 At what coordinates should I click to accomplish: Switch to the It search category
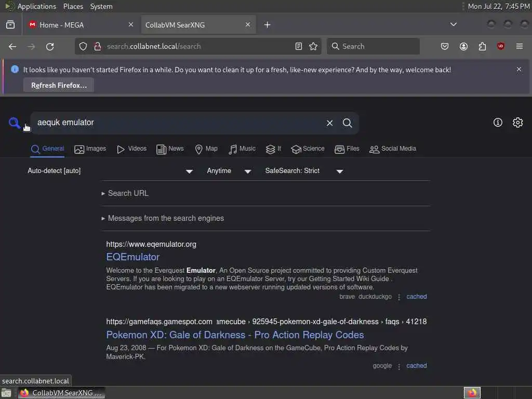273,149
